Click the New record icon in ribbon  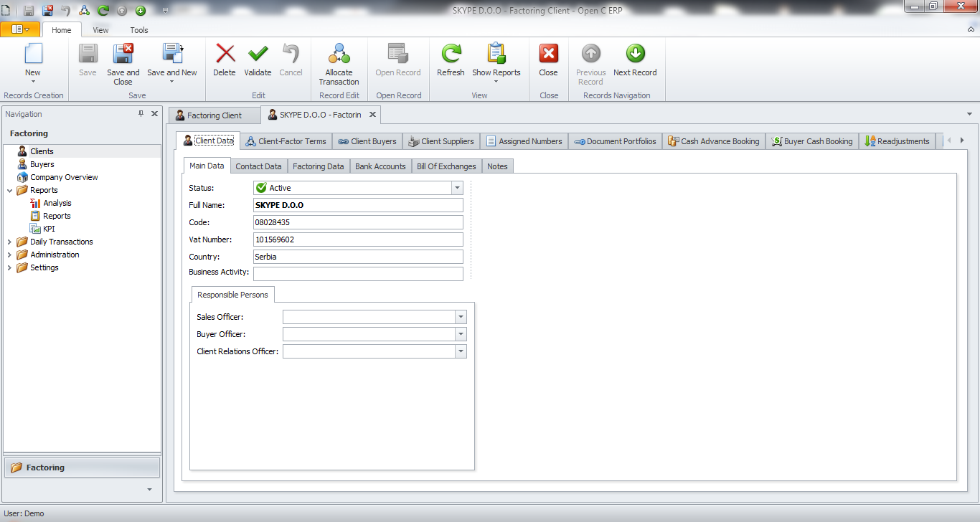(33, 54)
